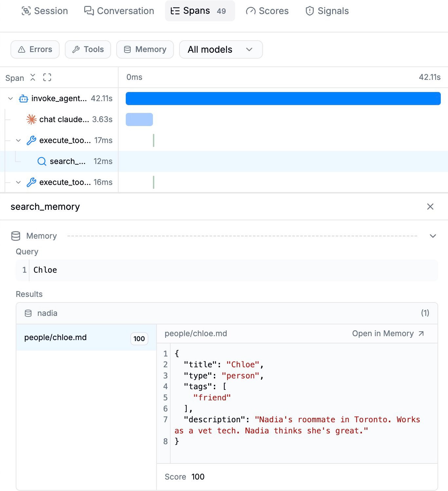The width and height of the screenshot is (448, 491).
Task: Click the Signals shield icon
Action: [310, 11]
